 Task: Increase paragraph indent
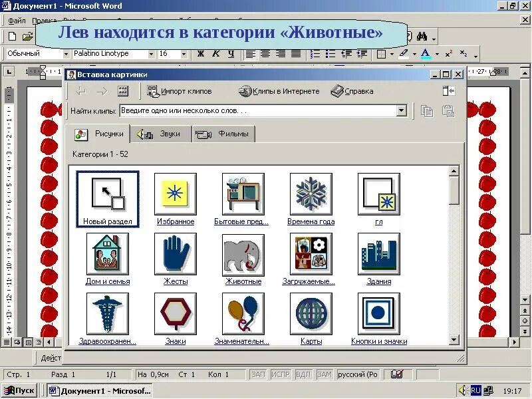pos(362,54)
